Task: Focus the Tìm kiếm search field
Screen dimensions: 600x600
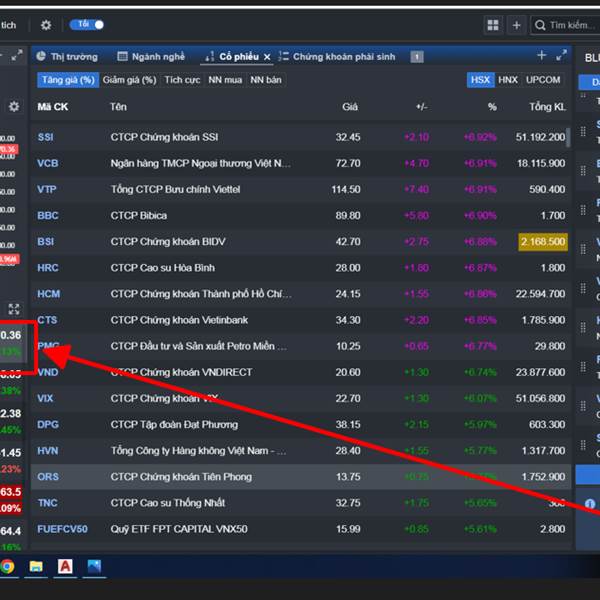Action: tap(565, 25)
